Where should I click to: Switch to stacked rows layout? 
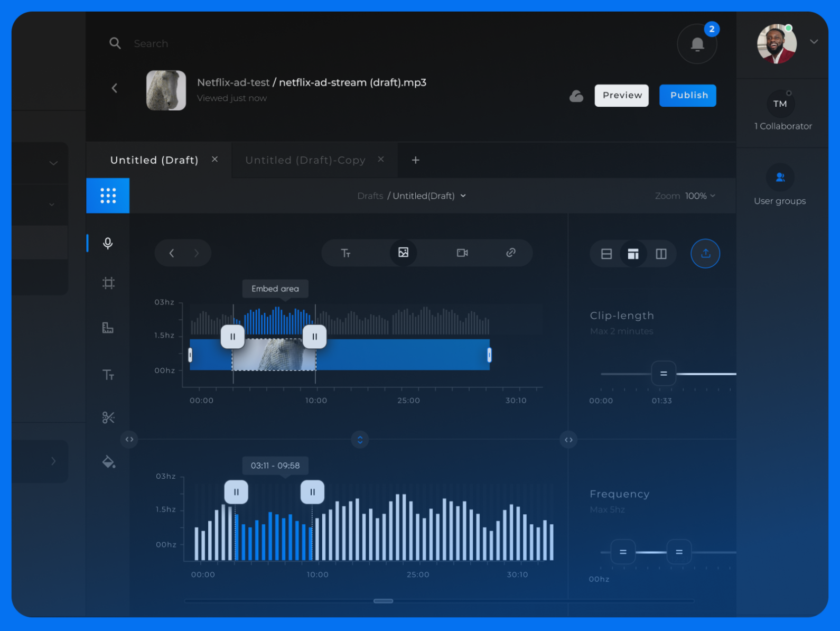(606, 254)
